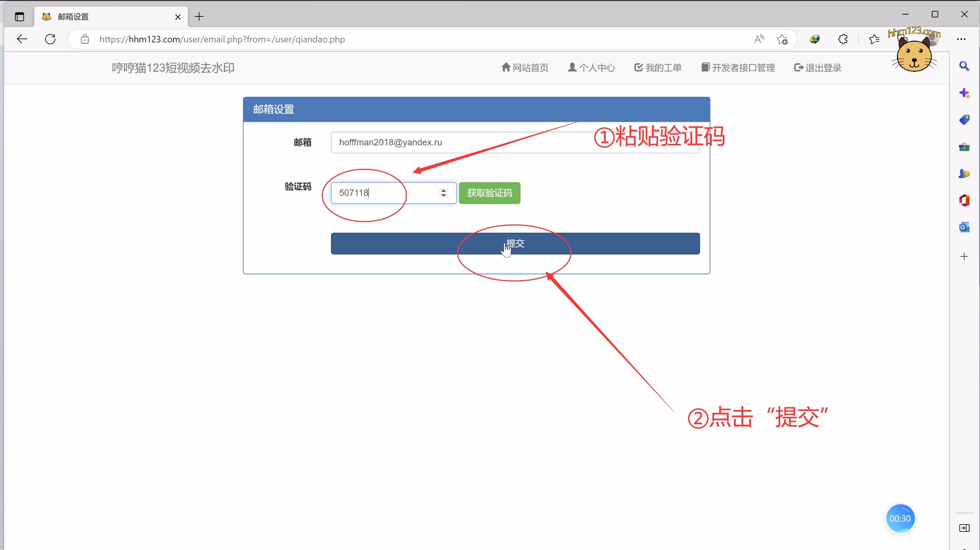Open Office icon in sidebar
The height and width of the screenshot is (550, 980).
pos(964,200)
